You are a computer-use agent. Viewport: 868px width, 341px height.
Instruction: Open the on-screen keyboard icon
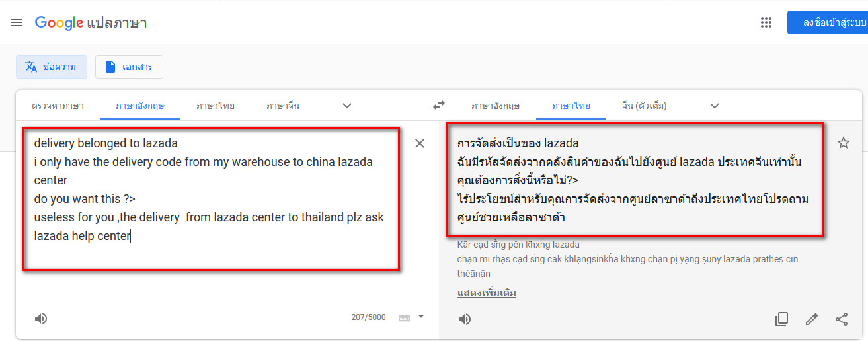tap(405, 318)
